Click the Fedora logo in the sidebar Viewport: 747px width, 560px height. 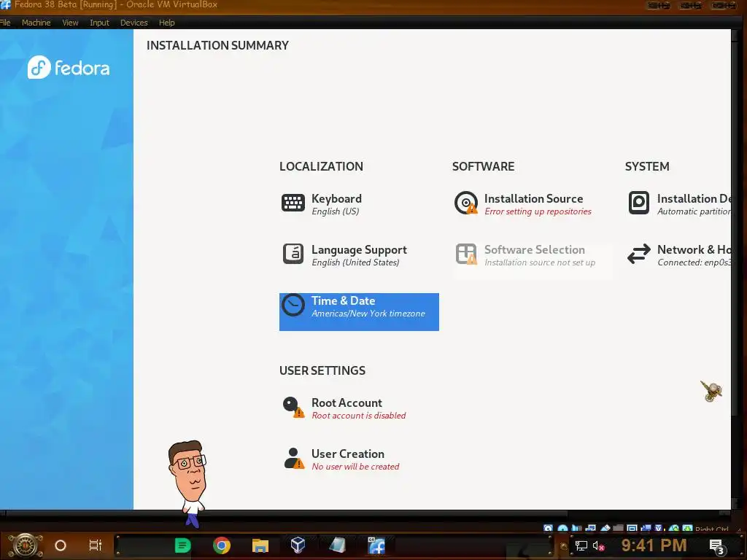click(69, 68)
